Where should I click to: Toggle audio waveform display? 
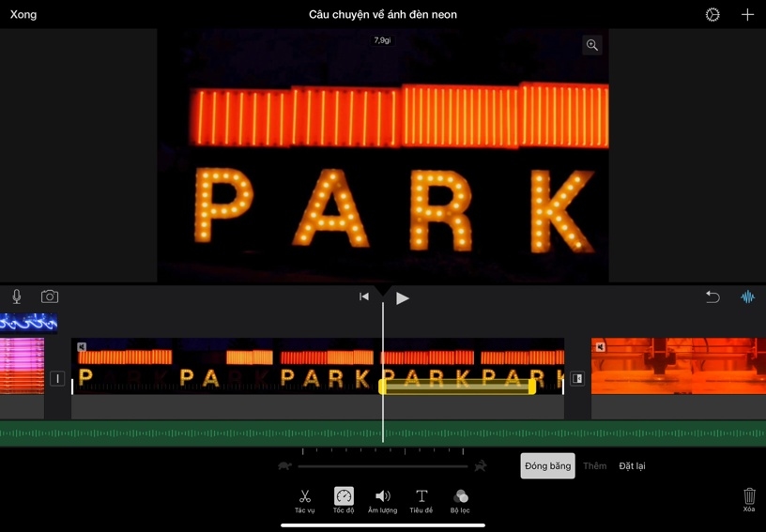[x=747, y=296]
